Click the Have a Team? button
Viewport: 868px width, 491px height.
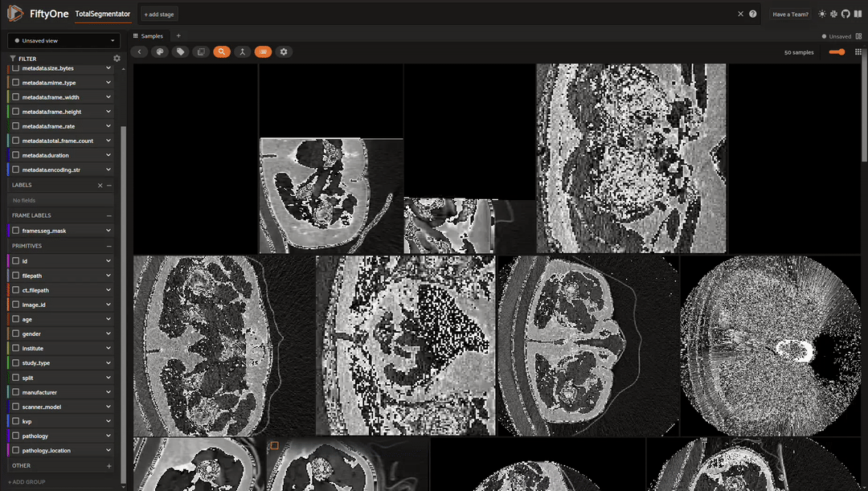(x=790, y=14)
